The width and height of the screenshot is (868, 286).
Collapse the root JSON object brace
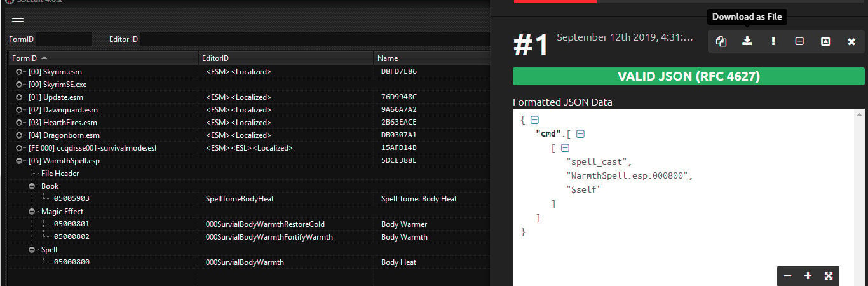click(x=534, y=119)
